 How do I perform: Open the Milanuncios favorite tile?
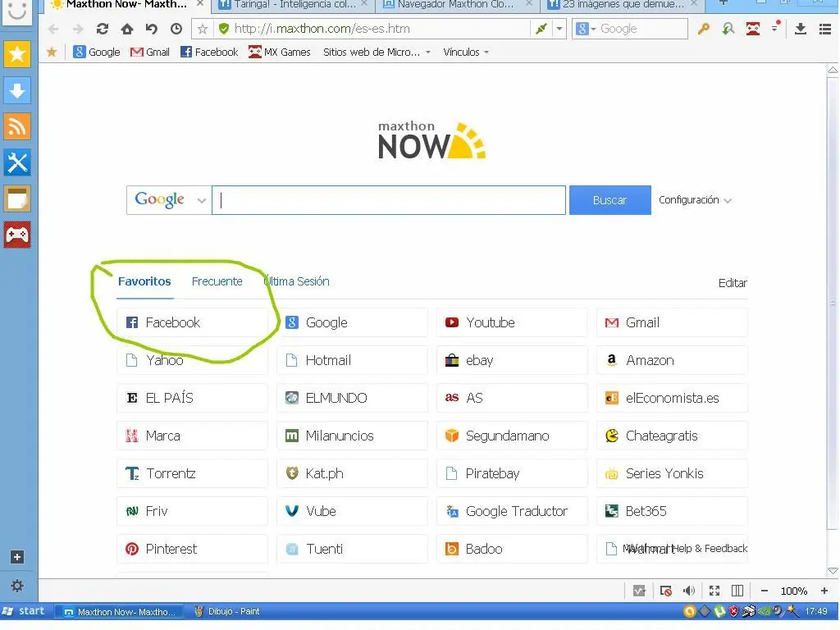352,436
